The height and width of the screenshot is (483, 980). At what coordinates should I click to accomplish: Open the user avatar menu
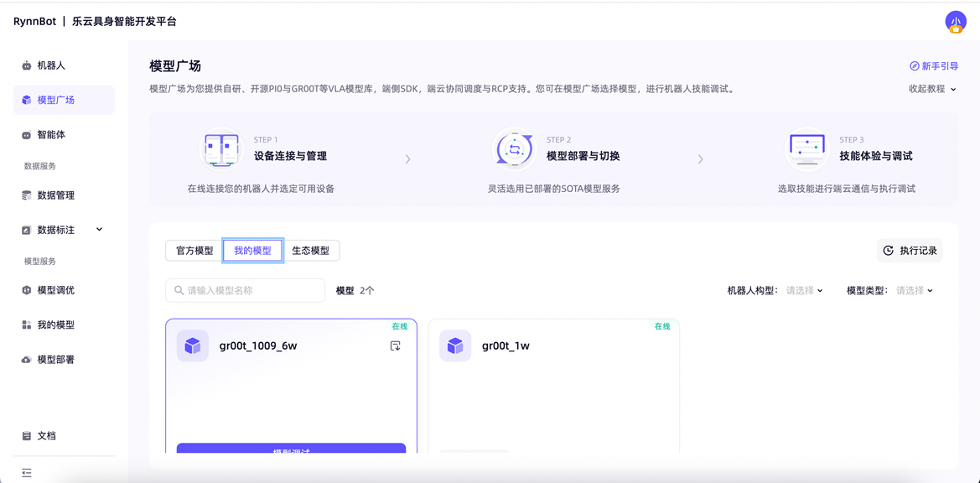[x=956, y=22]
